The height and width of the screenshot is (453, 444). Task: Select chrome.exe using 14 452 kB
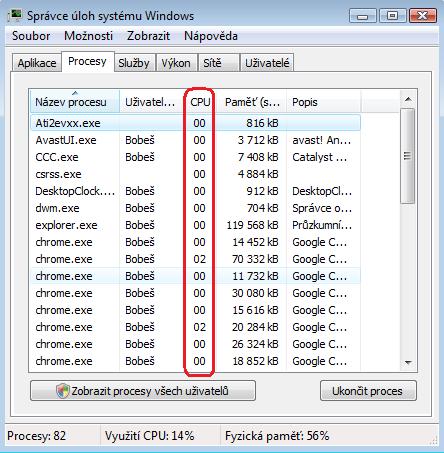(x=195, y=242)
